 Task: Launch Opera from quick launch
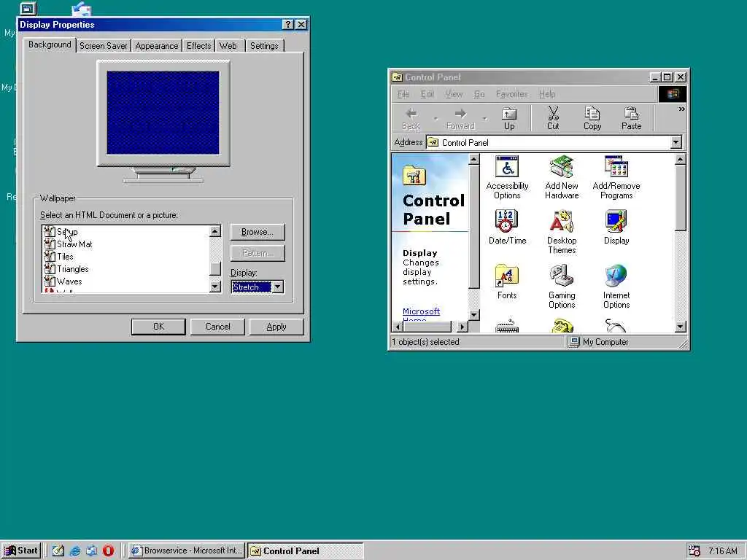pos(108,551)
